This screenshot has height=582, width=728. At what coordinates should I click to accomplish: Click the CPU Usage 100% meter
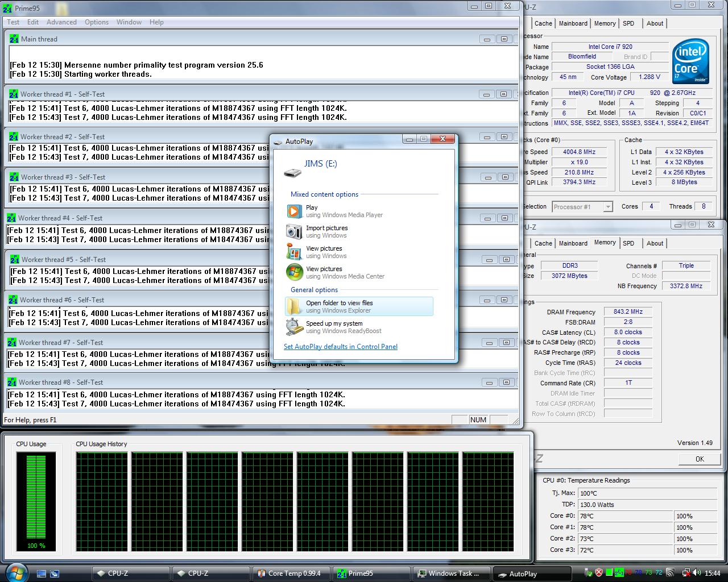coord(36,501)
